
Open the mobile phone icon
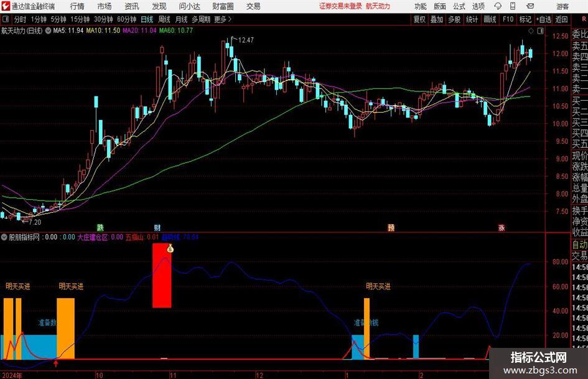pos(513,6)
